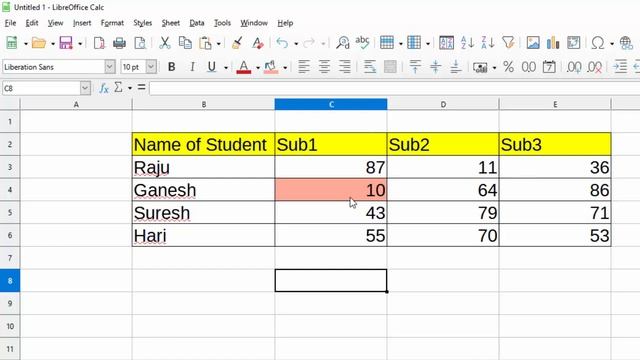
Task: Toggle Italic formatting
Action: (192, 67)
